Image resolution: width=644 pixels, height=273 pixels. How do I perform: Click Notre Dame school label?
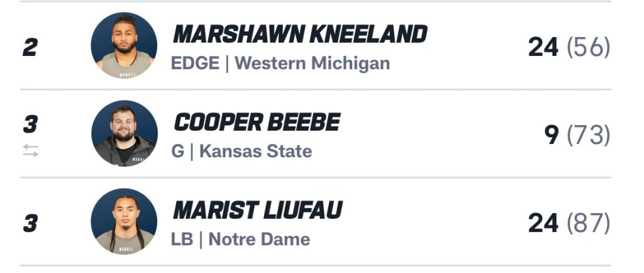(x=259, y=240)
